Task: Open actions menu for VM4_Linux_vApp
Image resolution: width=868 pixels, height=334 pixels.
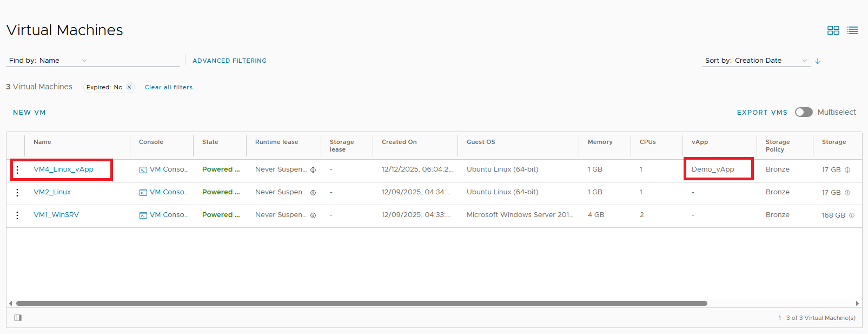Action: point(17,170)
